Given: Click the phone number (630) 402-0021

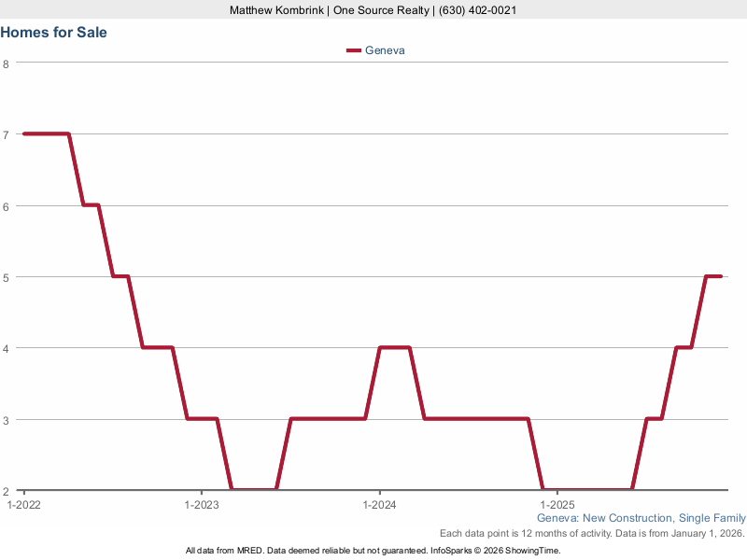Looking at the screenshot, I should (x=476, y=10).
